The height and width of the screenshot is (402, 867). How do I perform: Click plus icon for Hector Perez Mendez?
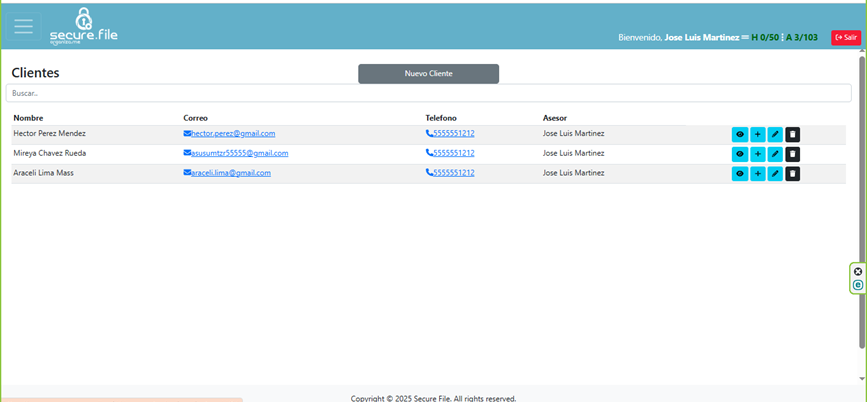757,134
